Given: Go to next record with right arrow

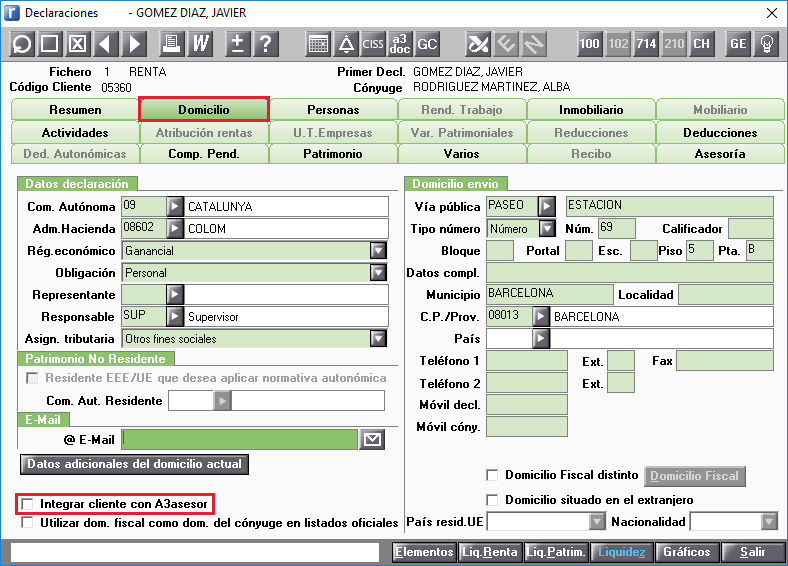Looking at the screenshot, I should click(134, 44).
